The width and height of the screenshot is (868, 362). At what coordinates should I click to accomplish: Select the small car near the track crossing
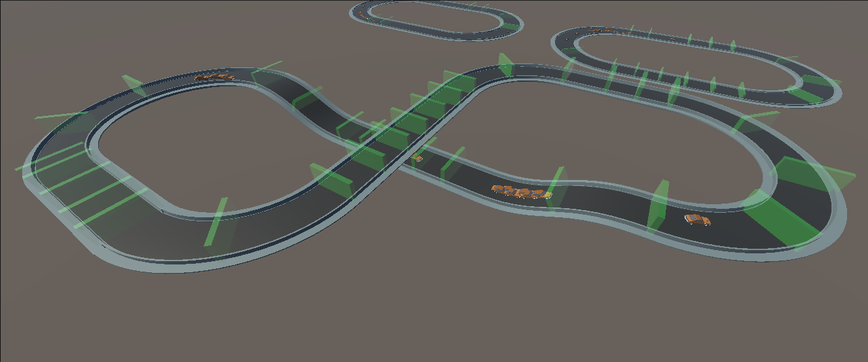(417, 157)
